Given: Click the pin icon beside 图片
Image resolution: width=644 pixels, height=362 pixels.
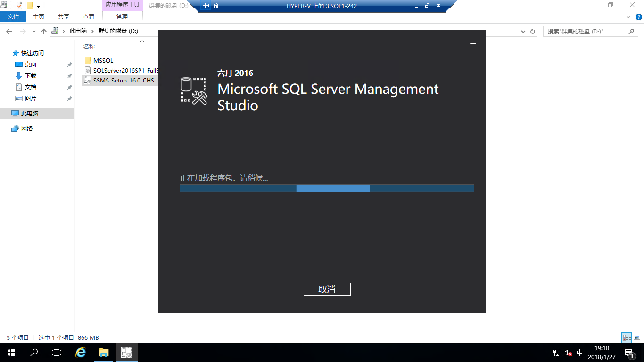Looking at the screenshot, I should pyautogui.click(x=69, y=99).
